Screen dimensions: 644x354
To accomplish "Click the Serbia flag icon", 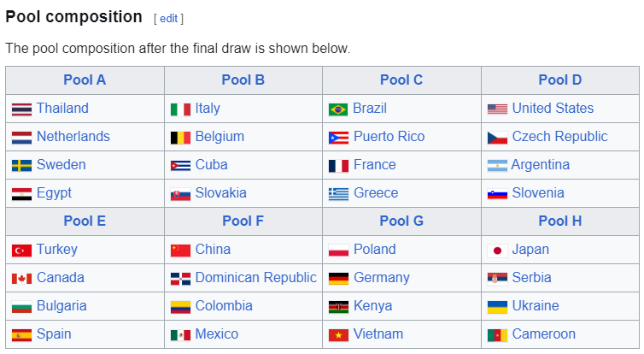I will point(497,279).
